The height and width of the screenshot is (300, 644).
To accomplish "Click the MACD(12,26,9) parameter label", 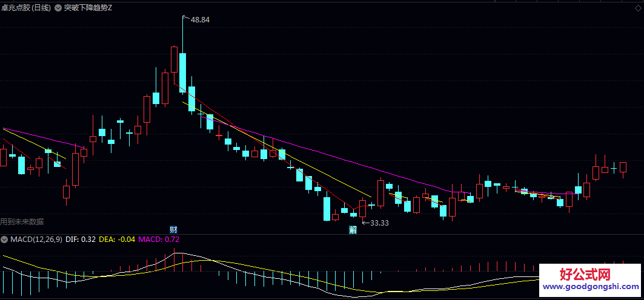I will [36, 240].
